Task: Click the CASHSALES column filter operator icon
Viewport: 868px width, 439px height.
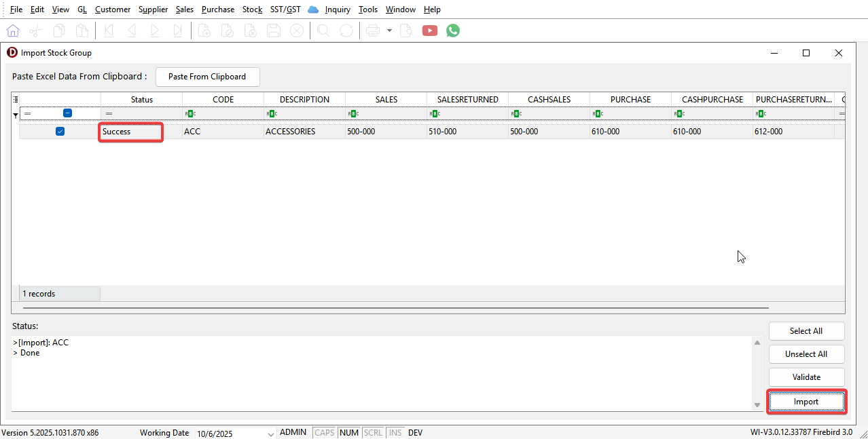Action: (516, 114)
